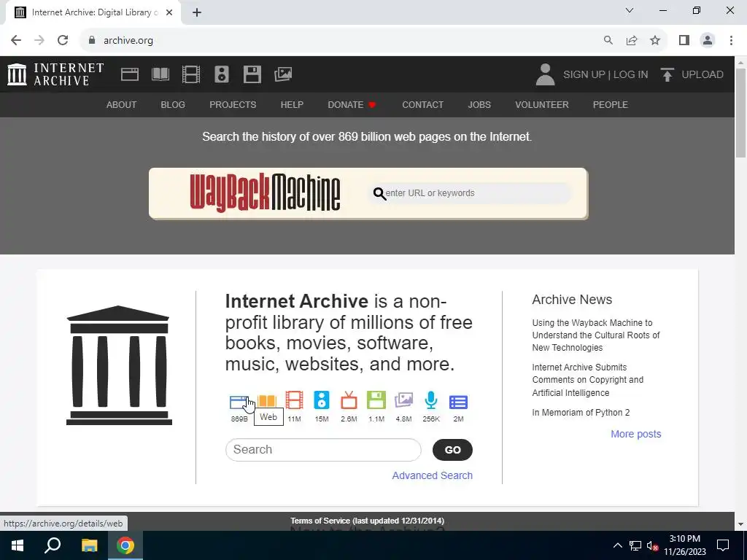The width and height of the screenshot is (747, 560).
Task: Click the Chrome icon in the taskbar
Action: (x=125, y=545)
